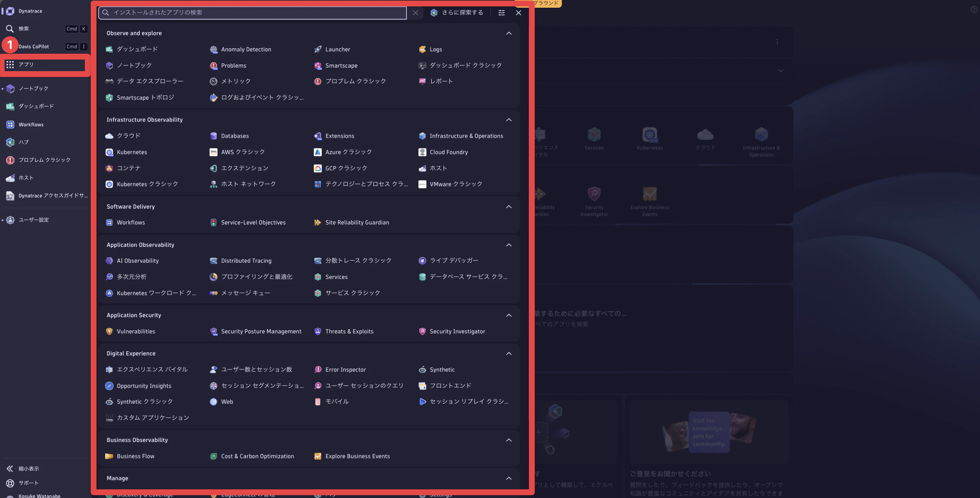The height and width of the screenshot is (498, 980).
Task: Click the Extensions app icon
Action: (x=318, y=136)
